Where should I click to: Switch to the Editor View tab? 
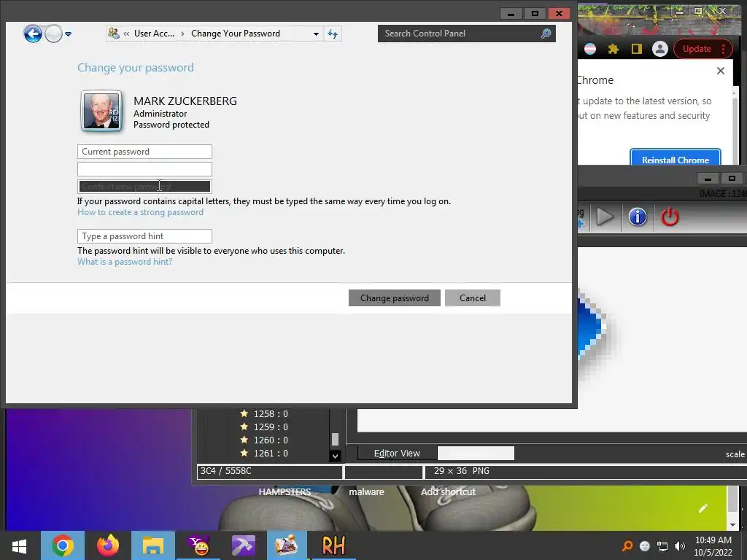click(397, 454)
